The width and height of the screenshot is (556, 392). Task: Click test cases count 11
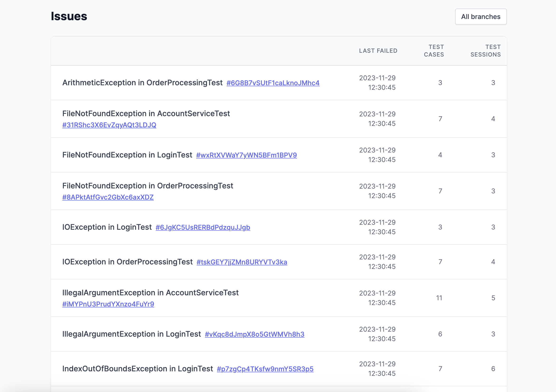point(439,298)
